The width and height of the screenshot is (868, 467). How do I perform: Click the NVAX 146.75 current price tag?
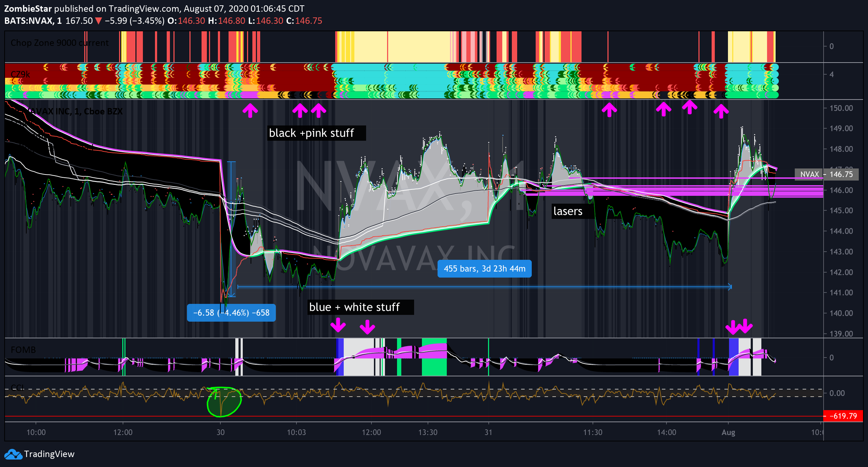[826, 174]
